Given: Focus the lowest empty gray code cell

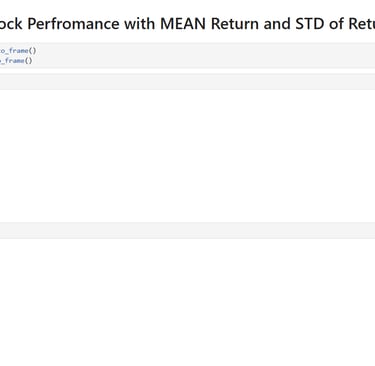Looking at the screenshot, I should 187,230.
